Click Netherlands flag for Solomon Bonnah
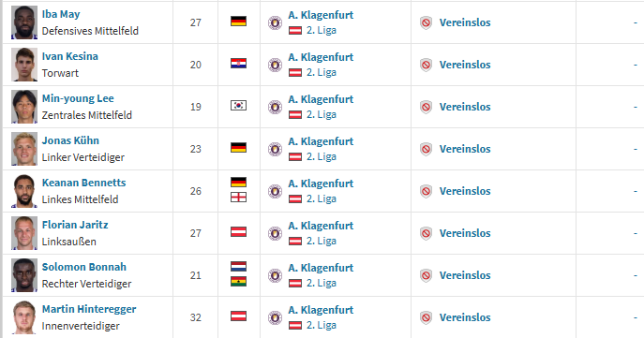 pos(238,267)
